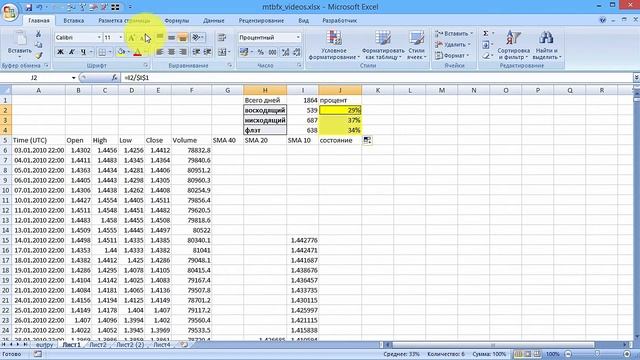Apply the red font color A
Viewport: 640px width, 360px height.
[138, 52]
